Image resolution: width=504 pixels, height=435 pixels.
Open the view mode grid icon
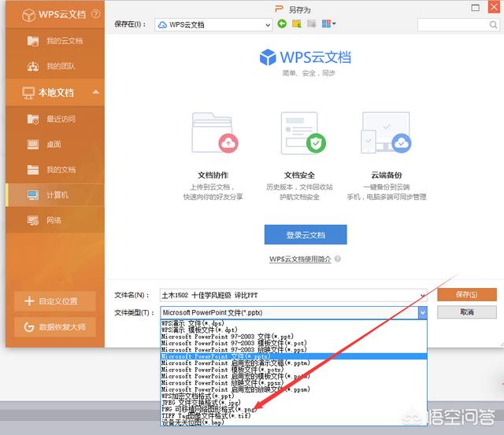[328, 24]
